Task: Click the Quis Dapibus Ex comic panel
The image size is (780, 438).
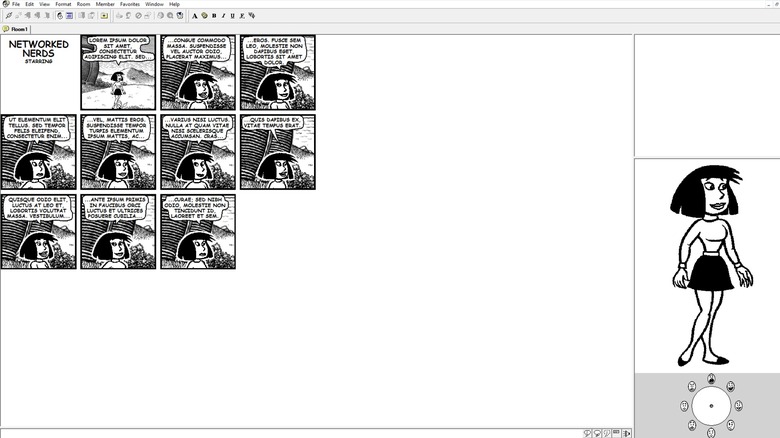Action: click(278, 152)
